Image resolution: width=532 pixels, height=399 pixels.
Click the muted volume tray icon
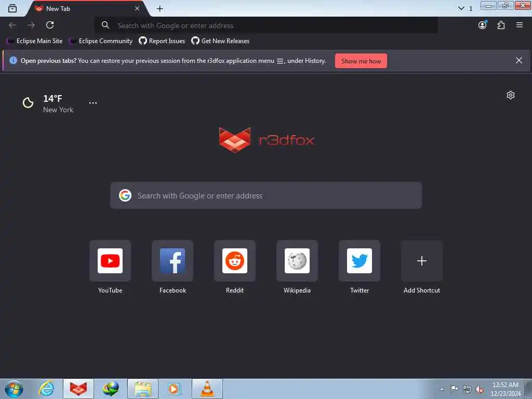click(480, 389)
